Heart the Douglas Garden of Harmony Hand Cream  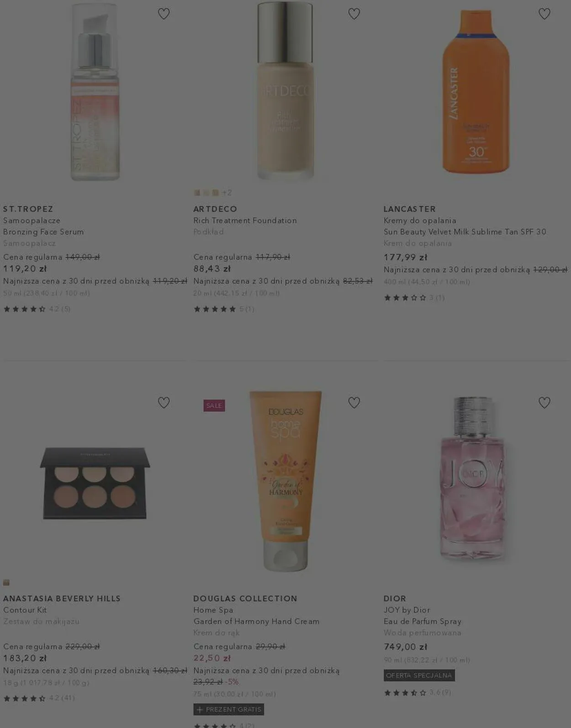tap(354, 402)
